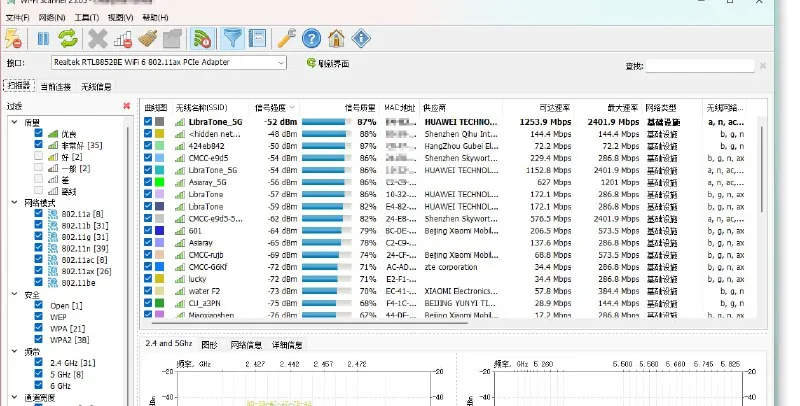800x406 pixels.
Task: Click the dark blue swatch for 601
Action: (x=160, y=231)
